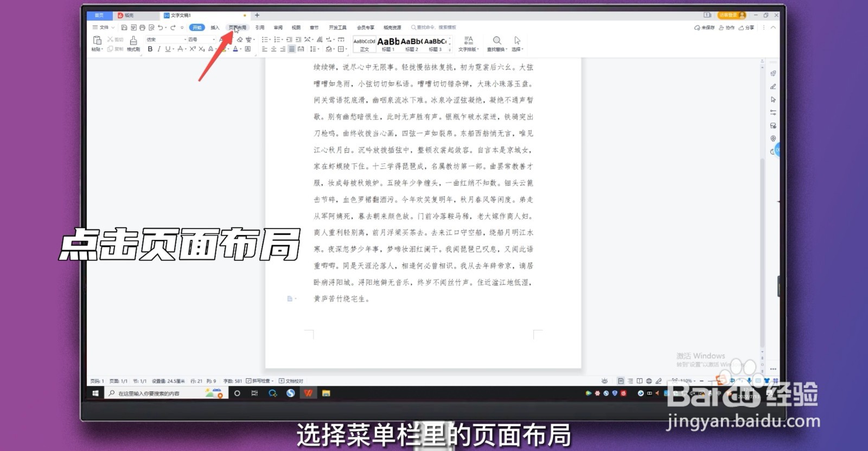
Task: Click the Windows Start button
Action: [95, 393]
